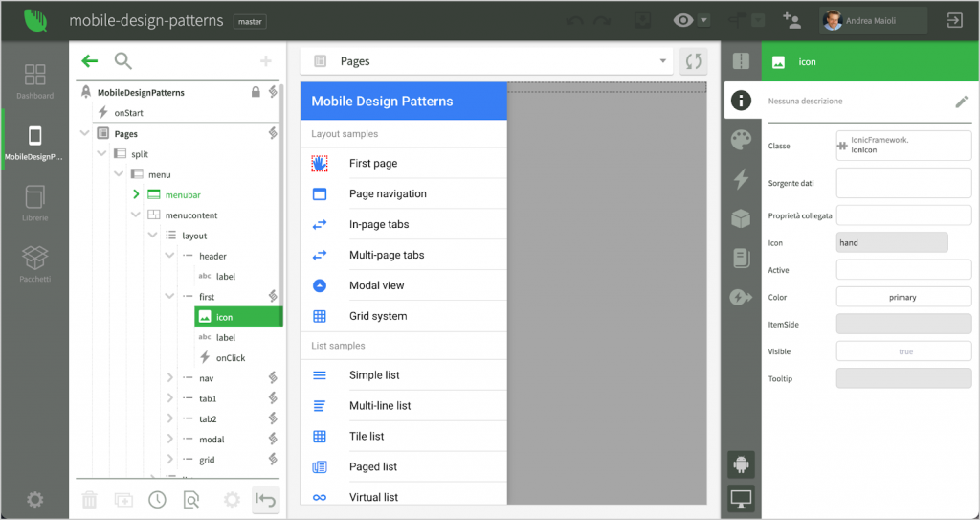Viewport: 980px width, 520px height.
Task: Select the info properties tab
Action: pos(741,101)
